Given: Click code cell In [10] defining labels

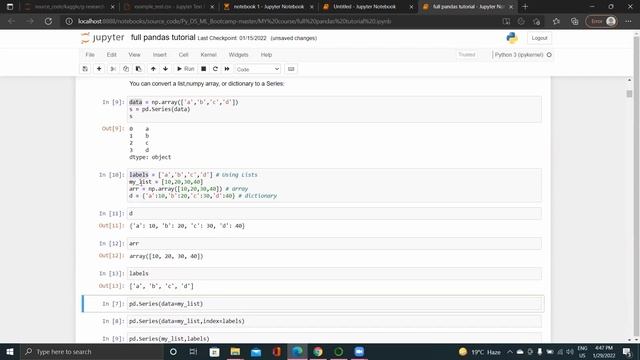Looking at the screenshot, I should pyautogui.click(x=334, y=185).
